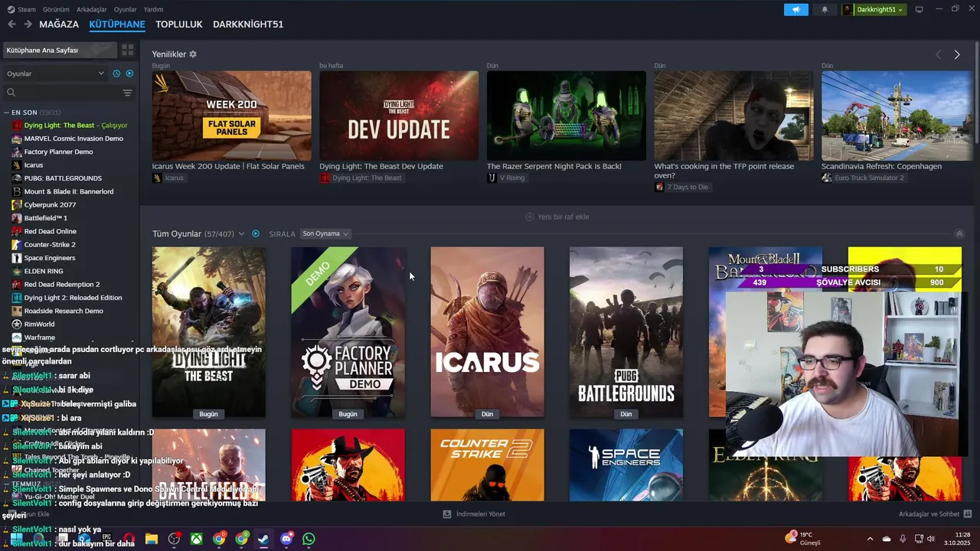This screenshot has height=551, width=980.
Task: Go back with the left navigation arrow
Action: (11, 24)
